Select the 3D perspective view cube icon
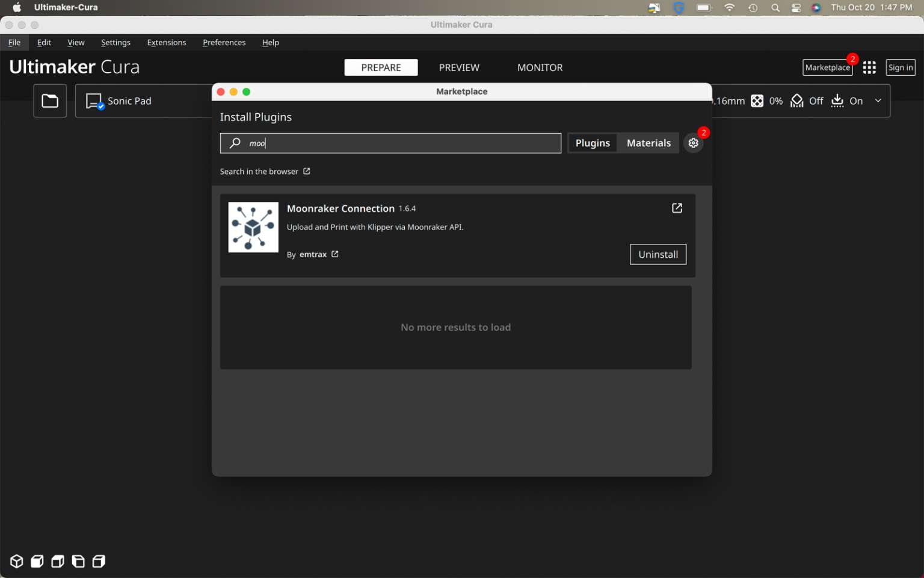Image resolution: width=924 pixels, height=578 pixels. point(17,561)
